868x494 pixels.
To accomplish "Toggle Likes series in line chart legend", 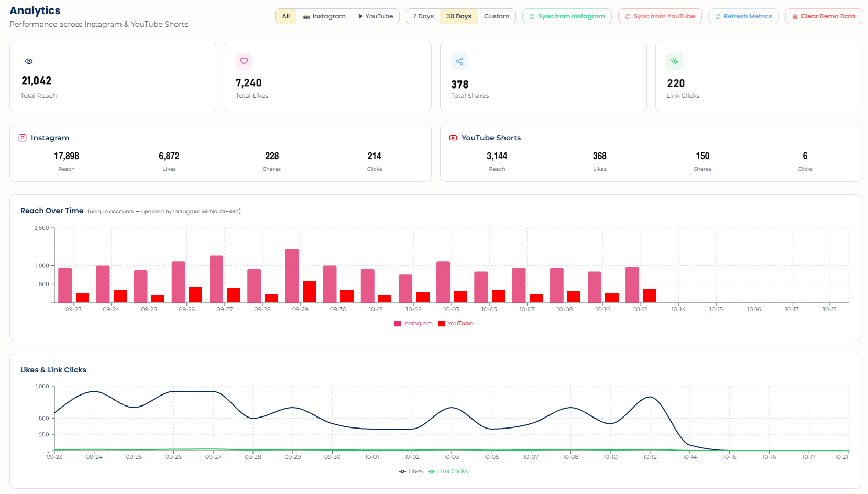I will pos(411,471).
